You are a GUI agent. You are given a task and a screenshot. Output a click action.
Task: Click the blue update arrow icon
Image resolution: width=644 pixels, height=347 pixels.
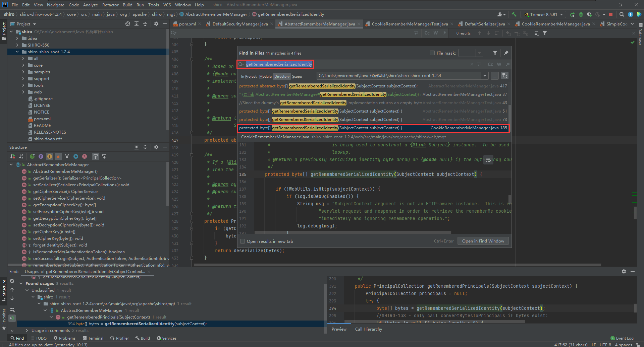click(x=630, y=14)
